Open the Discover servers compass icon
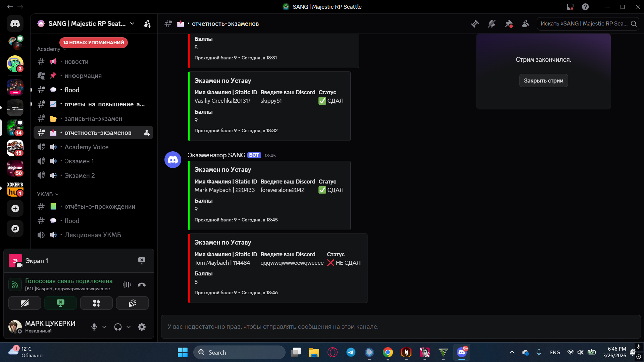The image size is (644, 362). point(15,229)
